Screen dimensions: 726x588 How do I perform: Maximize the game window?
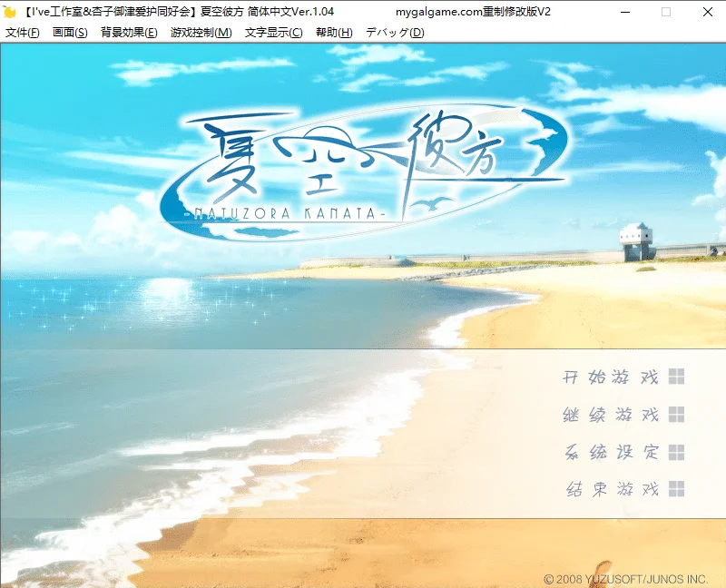tap(666, 12)
